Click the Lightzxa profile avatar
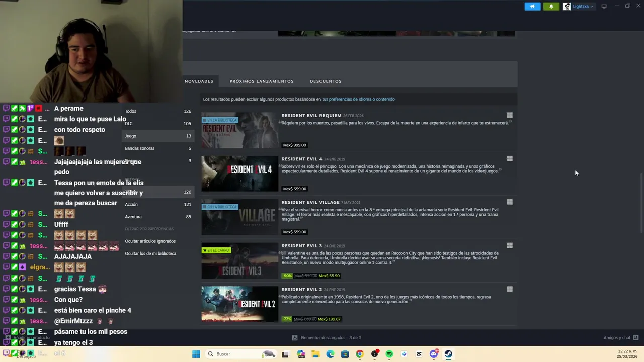 click(567, 6)
